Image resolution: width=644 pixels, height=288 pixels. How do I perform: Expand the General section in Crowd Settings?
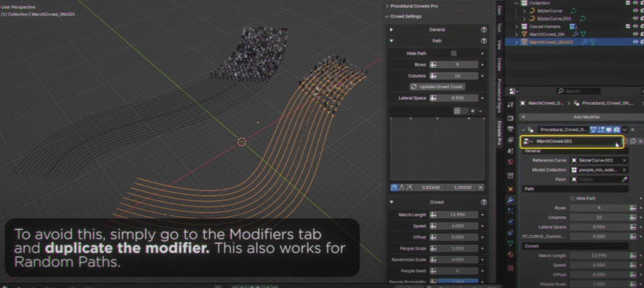[x=392, y=30]
